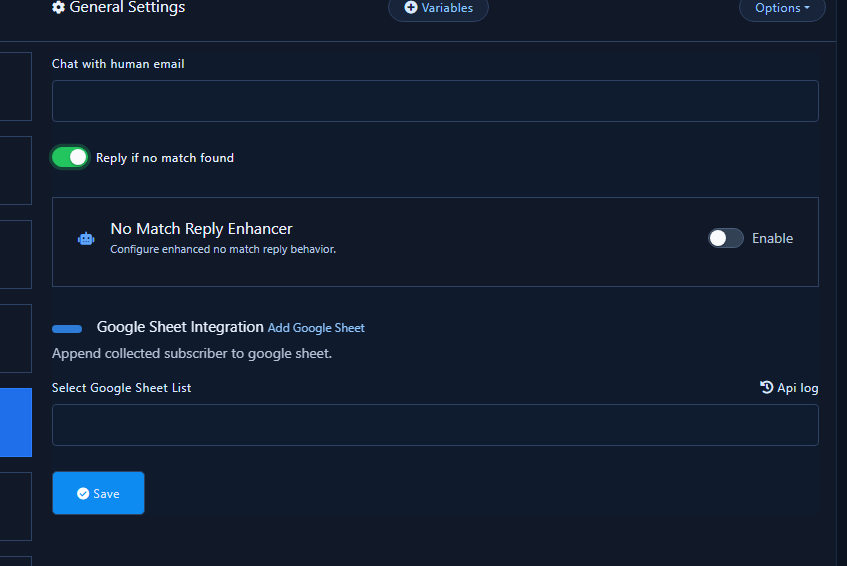Enable the No Match Reply Enhancer switch
Viewport: 847px width, 566px height.
(725, 238)
